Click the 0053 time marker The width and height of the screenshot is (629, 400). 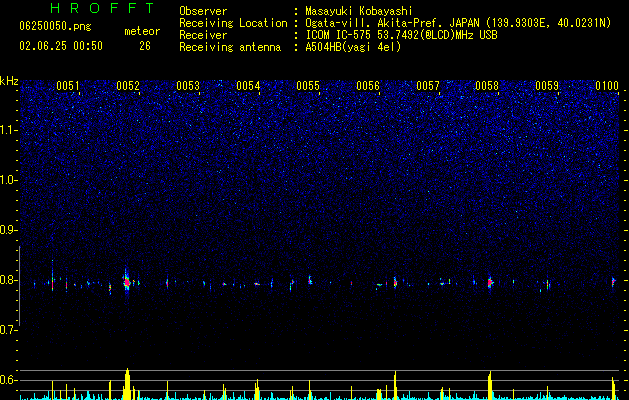tap(188, 86)
